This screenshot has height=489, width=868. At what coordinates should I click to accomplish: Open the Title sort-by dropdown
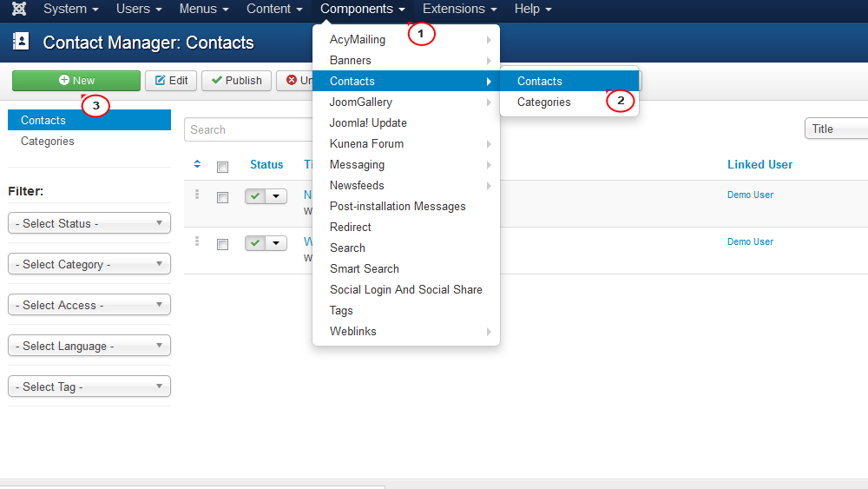click(x=836, y=129)
